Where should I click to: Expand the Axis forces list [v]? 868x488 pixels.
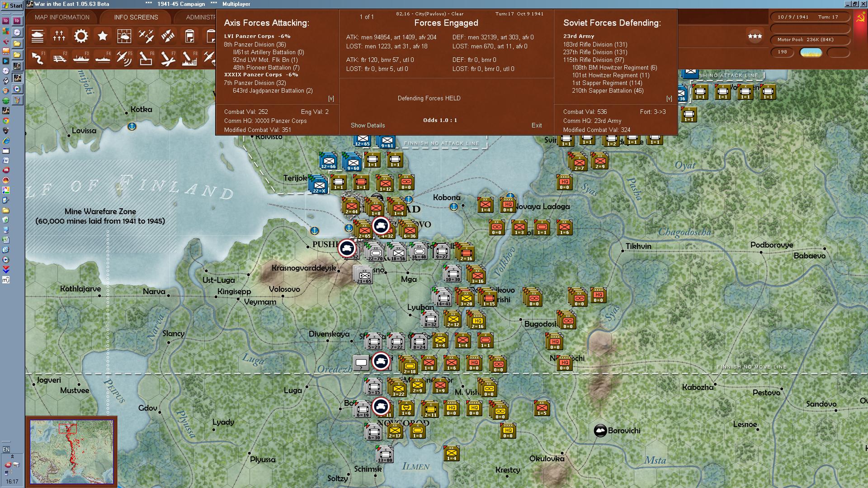[x=331, y=98]
